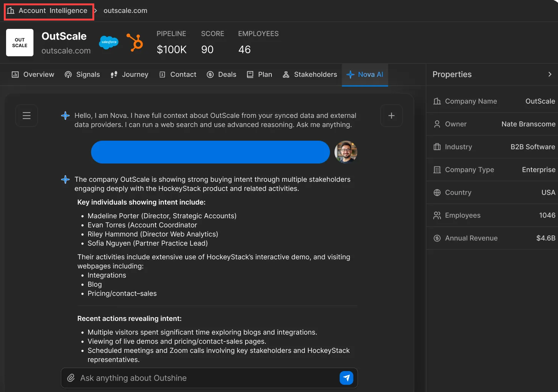558x392 pixels.
Task: Click Riley Hammond list entry
Action: (153, 234)
